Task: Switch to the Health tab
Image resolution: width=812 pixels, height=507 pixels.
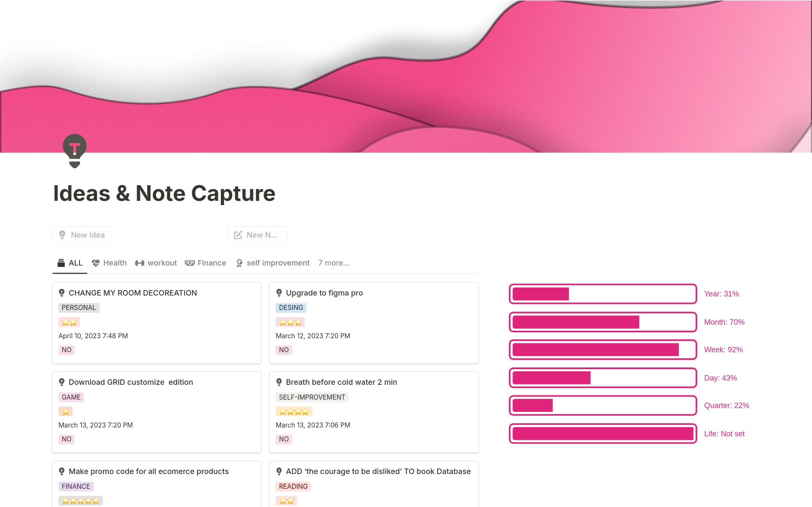Action: coord(115,263)
